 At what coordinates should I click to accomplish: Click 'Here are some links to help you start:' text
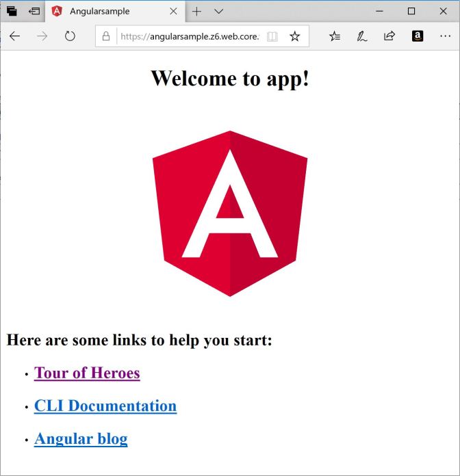click(x=139, y=340)
